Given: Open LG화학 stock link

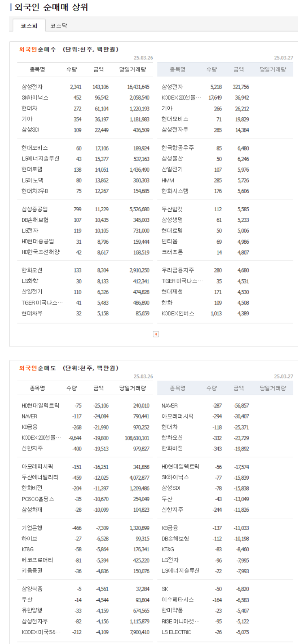Looking at the screenshot, I should (30, 281).
